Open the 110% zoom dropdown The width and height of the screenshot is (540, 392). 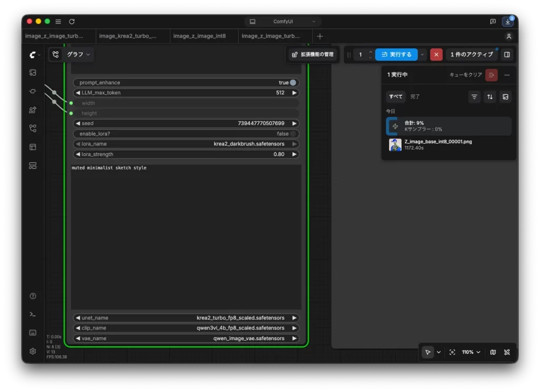(x=471, y=352)
